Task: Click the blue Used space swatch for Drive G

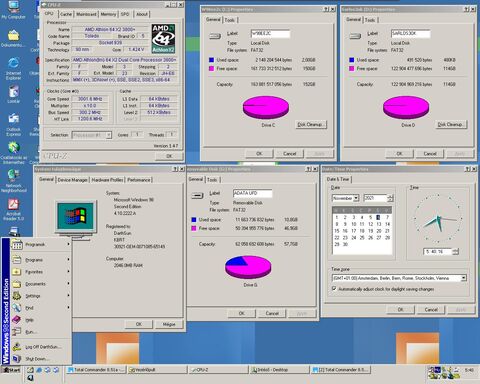Action: pyautogui.click(x=194, y=220)
